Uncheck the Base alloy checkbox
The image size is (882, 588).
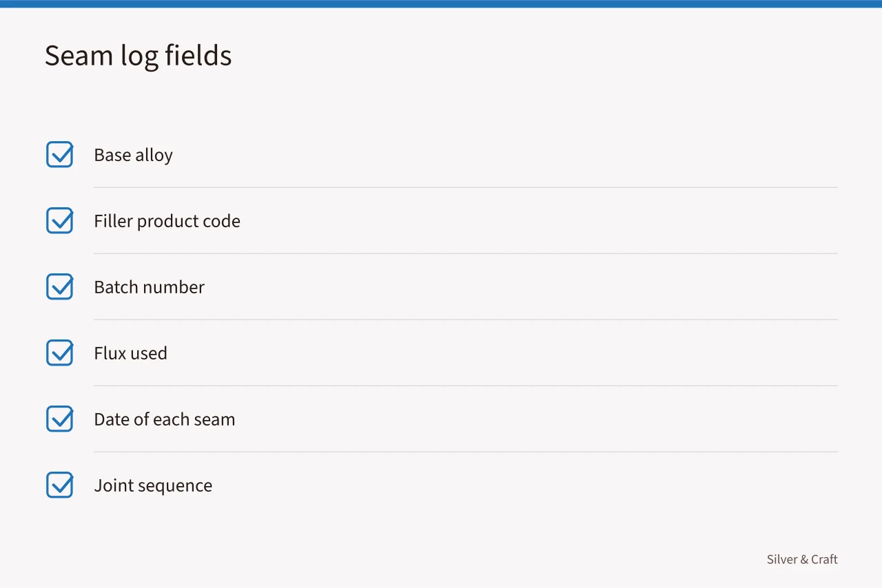tap(59, 154)
